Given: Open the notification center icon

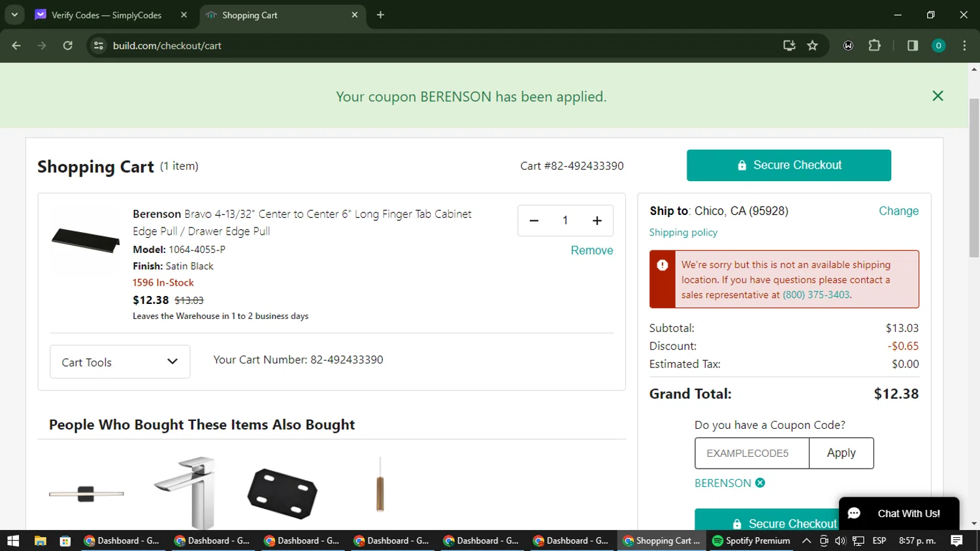Looking at the screenshot, I should tap(956, 541).
